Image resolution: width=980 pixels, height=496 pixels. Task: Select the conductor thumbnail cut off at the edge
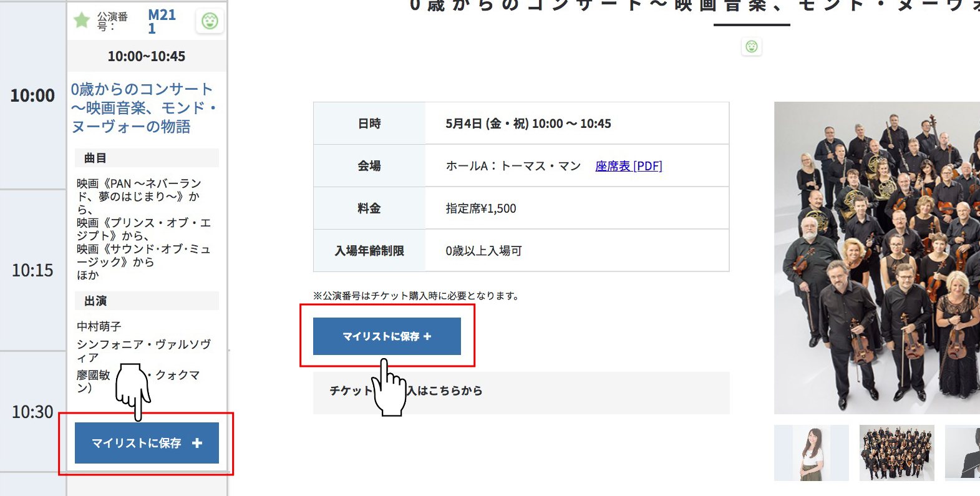point(963,453)
